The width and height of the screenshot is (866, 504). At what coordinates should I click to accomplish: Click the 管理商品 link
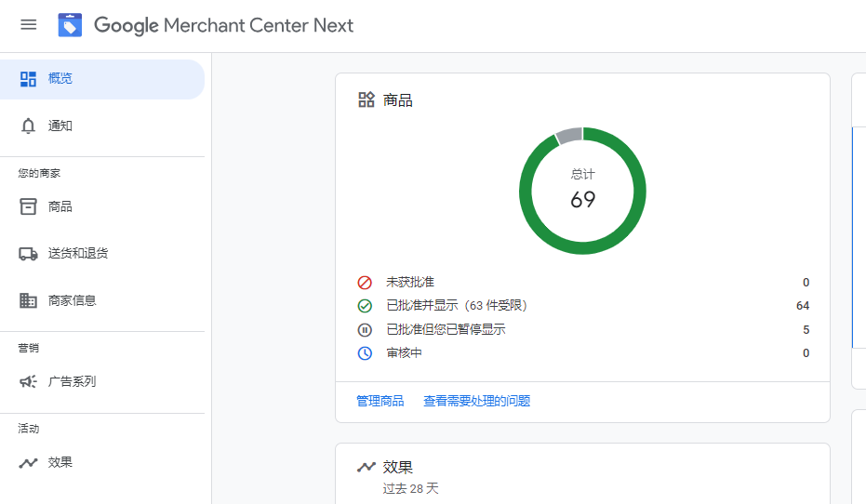tap(380, 401)
